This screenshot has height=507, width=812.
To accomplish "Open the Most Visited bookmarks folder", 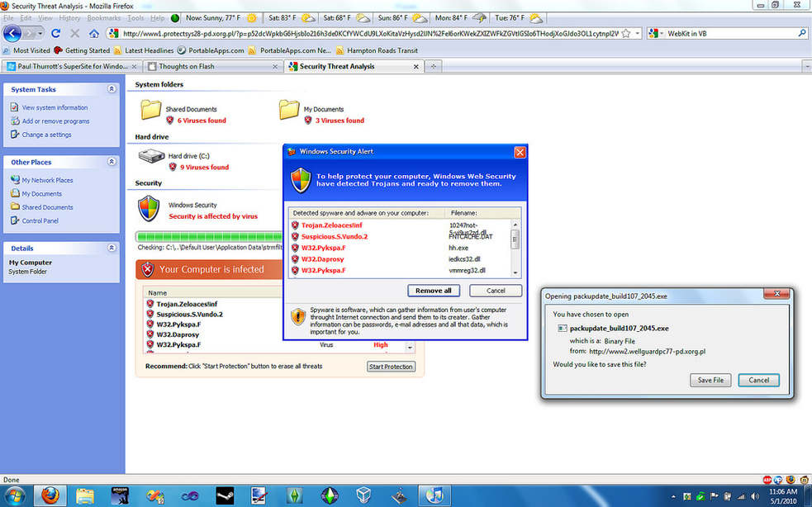I will pos(26,50).
